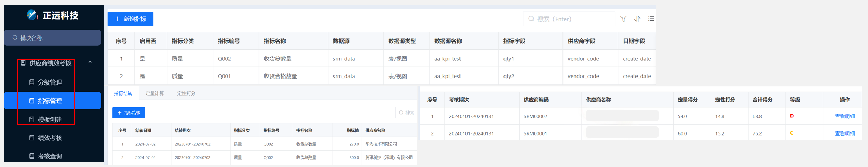The image size is (868, 167).
Task: Select the 指标管理 menu item
Action: [50, 101]
